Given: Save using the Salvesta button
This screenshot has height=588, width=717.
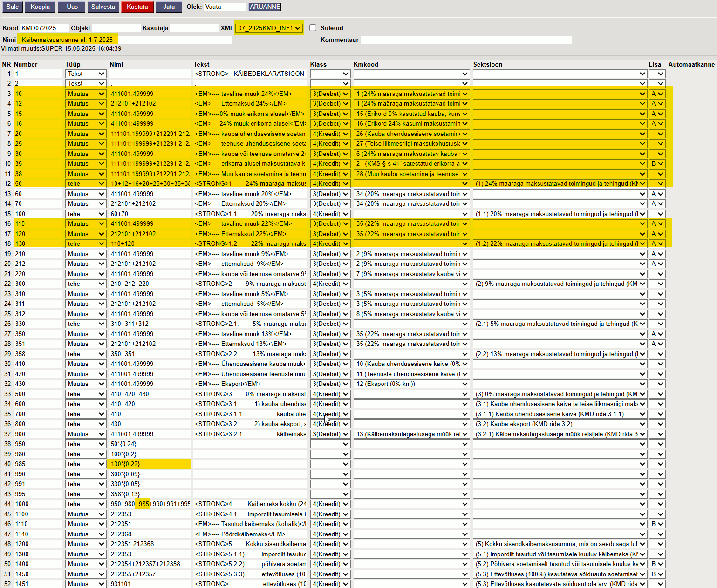Looking at the screenshot, I should (103, 7).
